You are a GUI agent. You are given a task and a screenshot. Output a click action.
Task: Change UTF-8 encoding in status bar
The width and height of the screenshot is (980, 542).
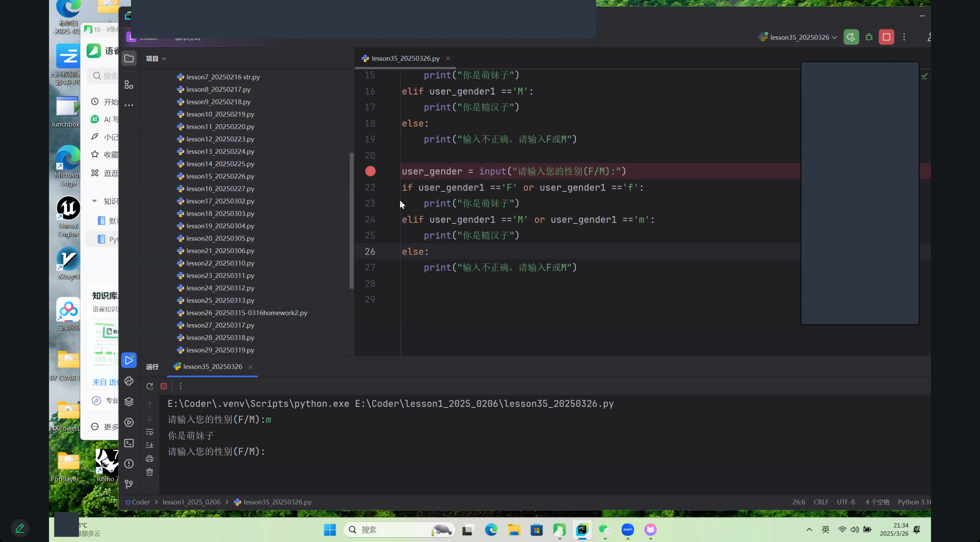[846, 502]
